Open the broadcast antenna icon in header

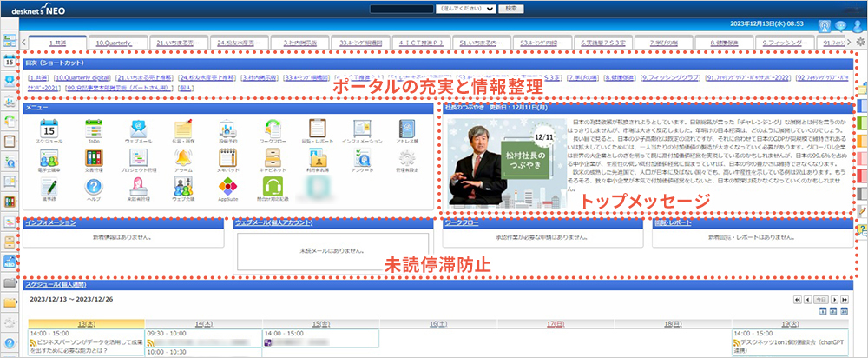(x=824, y=25)
